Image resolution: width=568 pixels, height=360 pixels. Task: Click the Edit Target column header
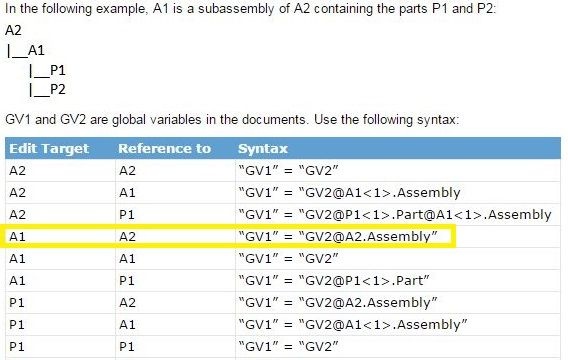pos(49,148)
